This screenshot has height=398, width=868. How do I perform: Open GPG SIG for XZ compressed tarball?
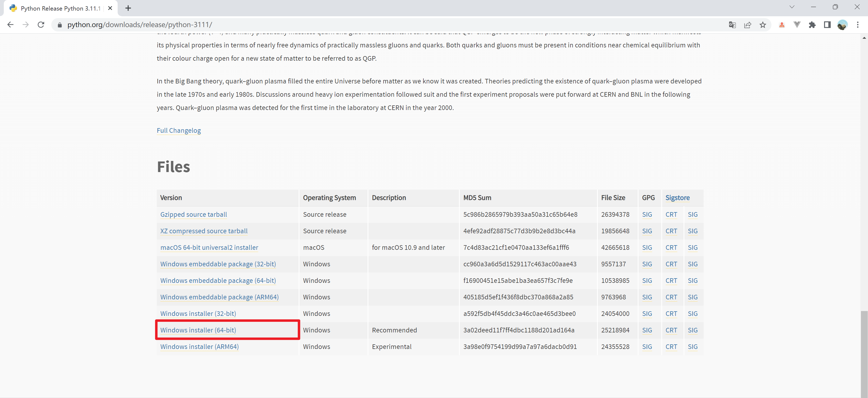pyautogui.click(x=647, y=231)
